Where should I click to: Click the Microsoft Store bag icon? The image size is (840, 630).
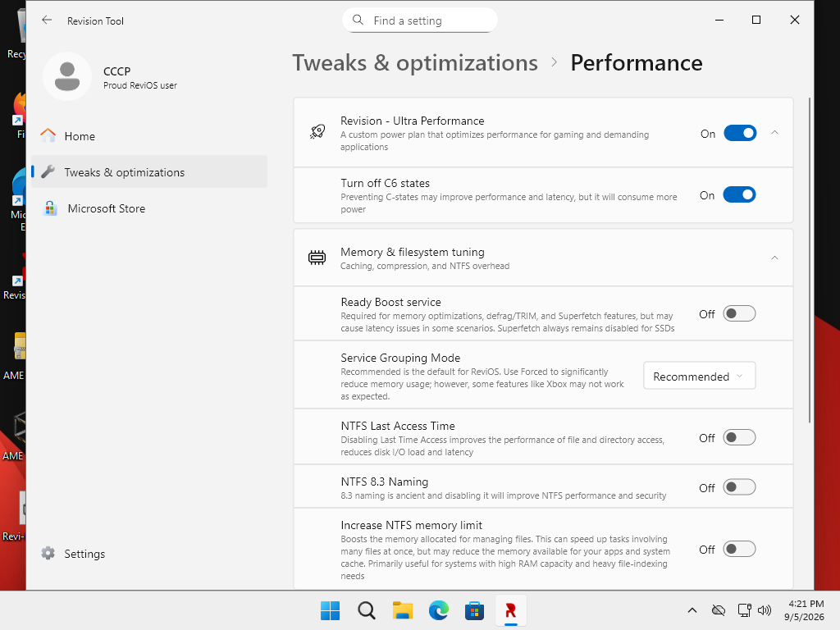[50, 208]
